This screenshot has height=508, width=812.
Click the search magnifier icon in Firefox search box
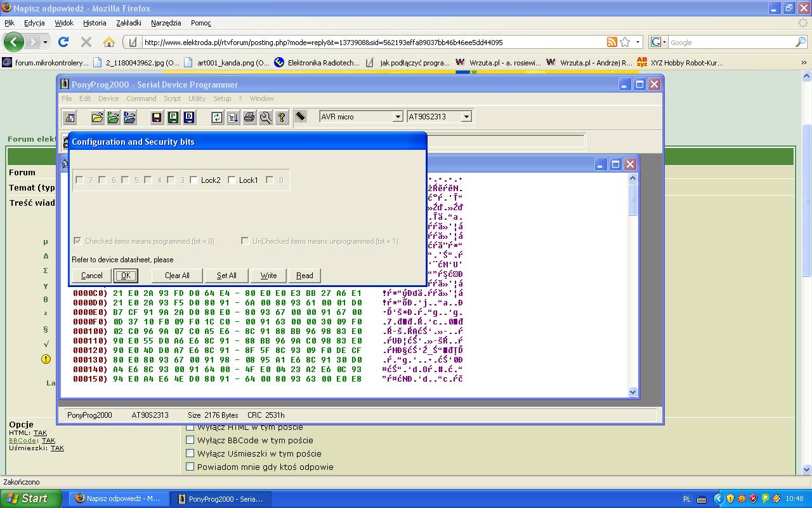801,42
